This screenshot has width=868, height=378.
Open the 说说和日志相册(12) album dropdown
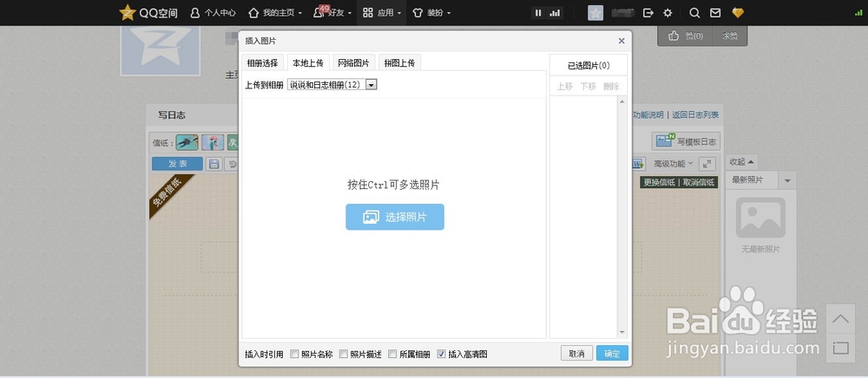(332, 85)
